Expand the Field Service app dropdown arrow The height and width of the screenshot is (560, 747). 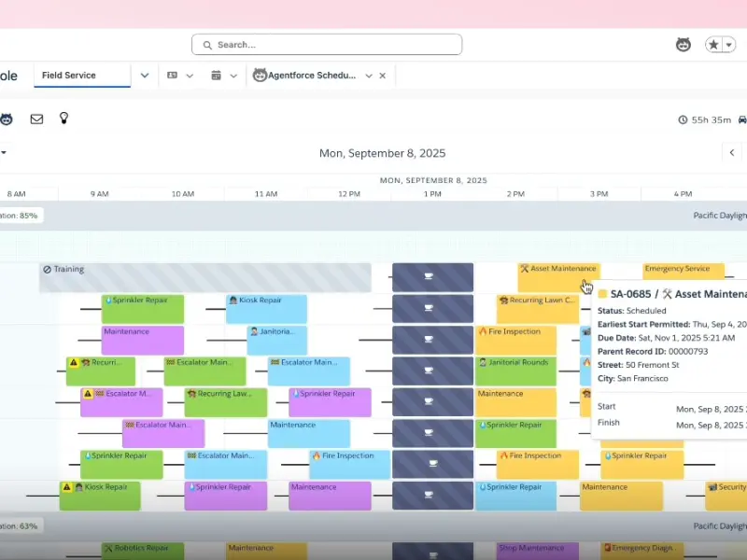tap(145, 76)
